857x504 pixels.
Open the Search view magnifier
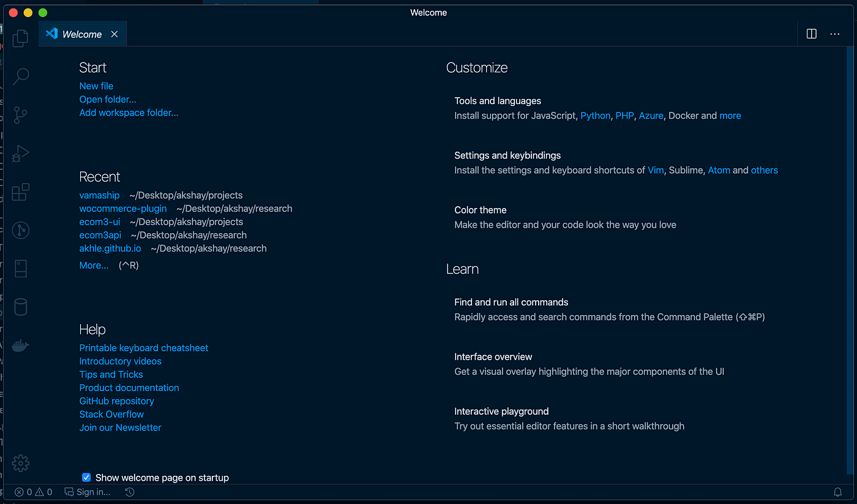[x=20, y=76]
